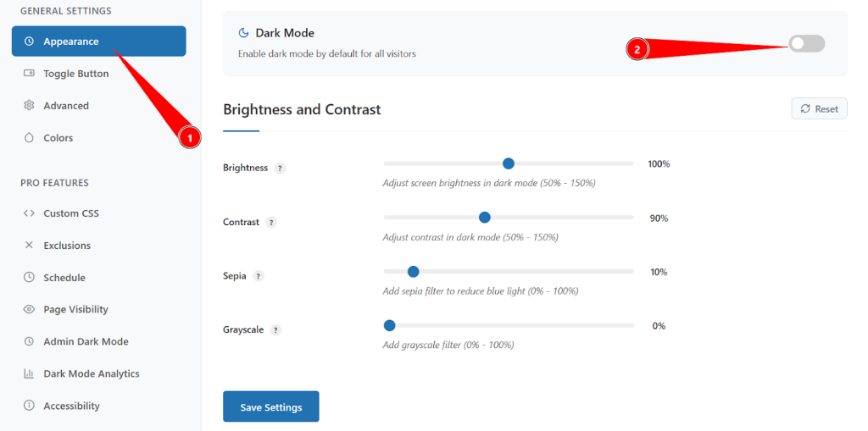The image size is (868, 431).
Task: Click the Grayscale help tooltip icon
Action: [x=276, y=331]
